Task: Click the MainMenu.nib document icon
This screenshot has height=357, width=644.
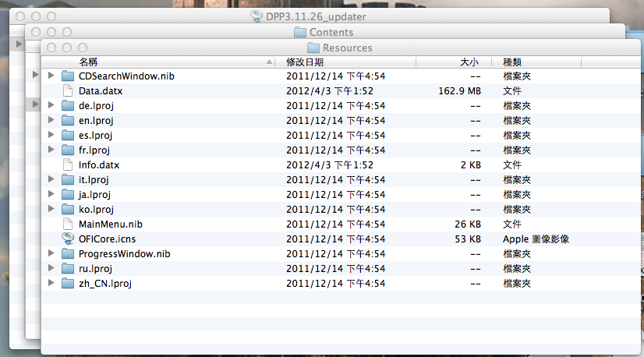Action: click(x=68, y=224)
